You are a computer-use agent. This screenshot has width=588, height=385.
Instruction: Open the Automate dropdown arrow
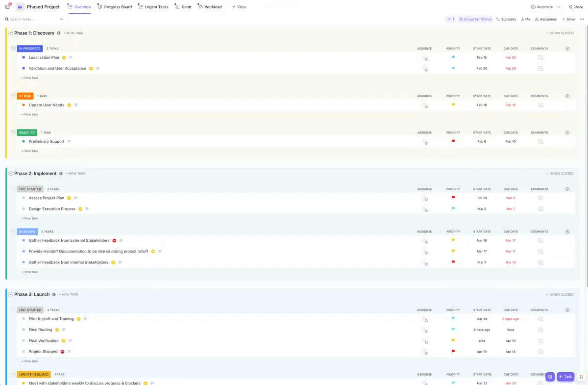click(559, 7)
